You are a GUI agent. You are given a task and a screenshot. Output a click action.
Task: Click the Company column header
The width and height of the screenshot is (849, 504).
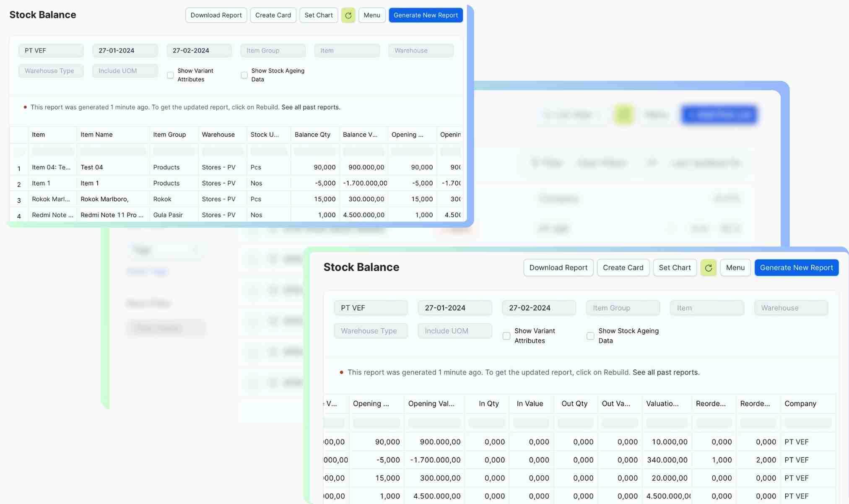point(800,404)
